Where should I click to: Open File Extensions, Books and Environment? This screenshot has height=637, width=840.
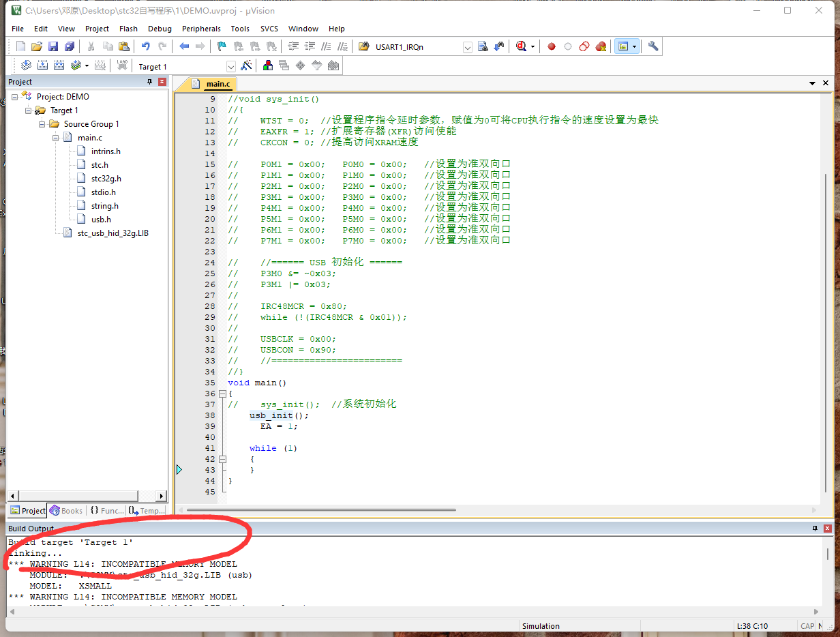coord(268,65)
